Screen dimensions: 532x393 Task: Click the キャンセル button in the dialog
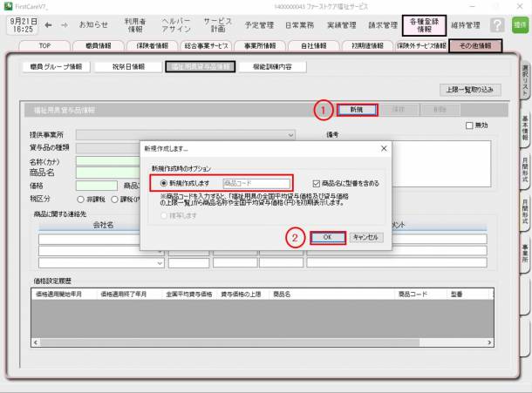(365, 237)
